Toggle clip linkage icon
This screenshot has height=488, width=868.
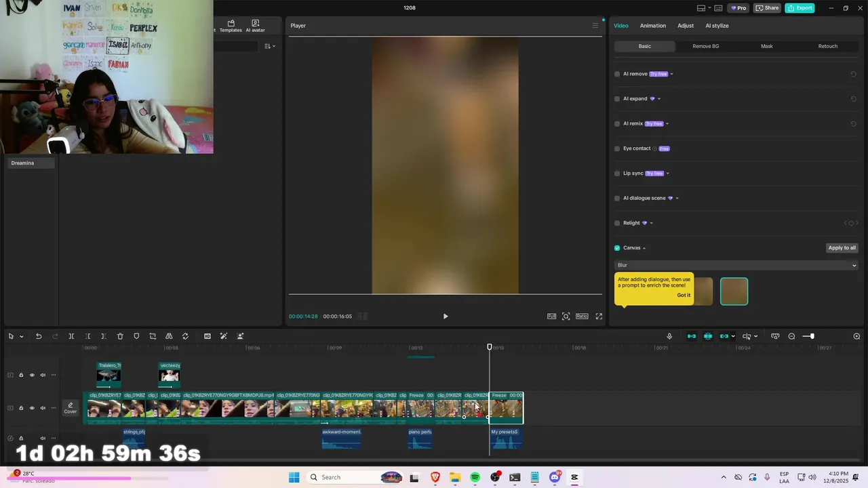point(724,336)
